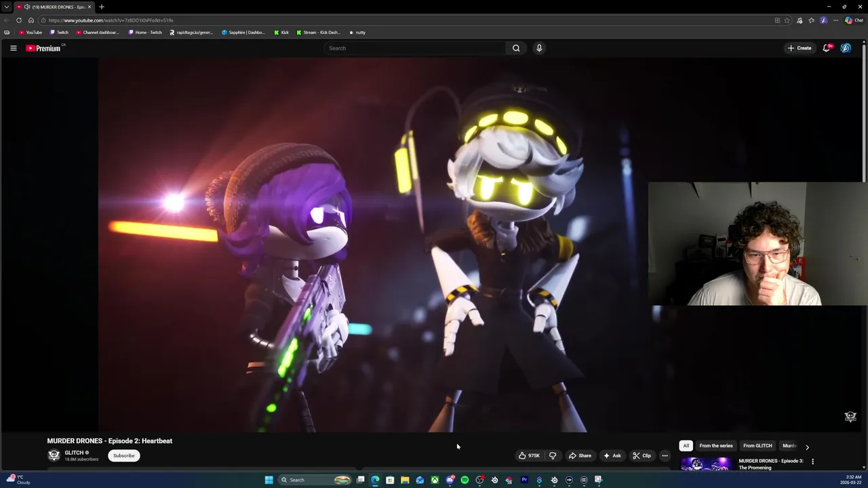Select the From the series chip

(x=716, y=446)
